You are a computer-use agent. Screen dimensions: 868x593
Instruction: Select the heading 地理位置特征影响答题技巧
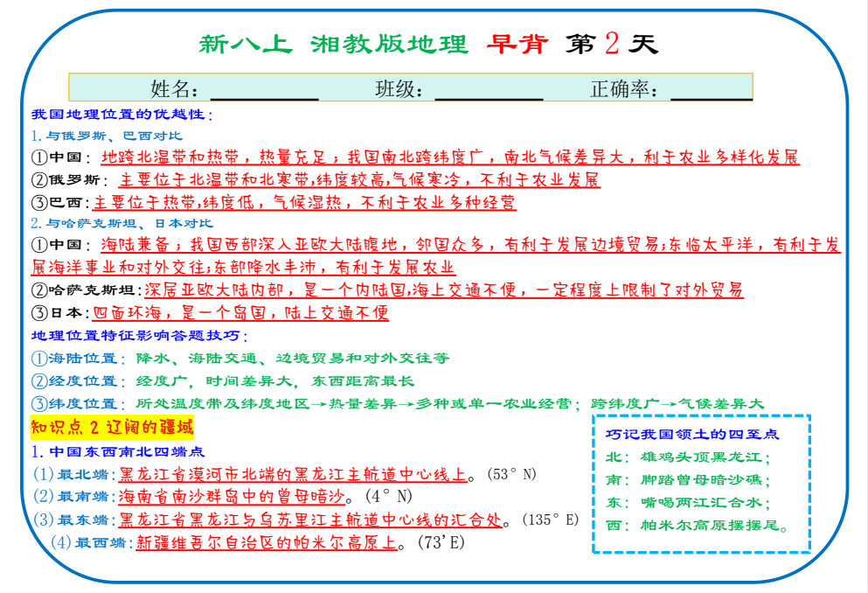tap(138, 336)
